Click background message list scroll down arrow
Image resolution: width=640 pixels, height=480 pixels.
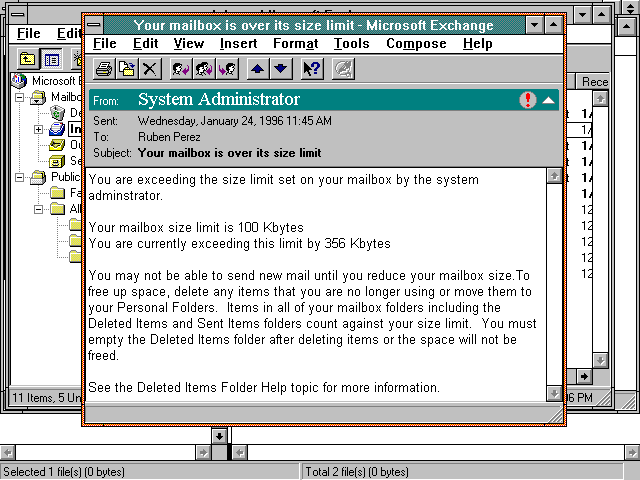pos(600,360)
